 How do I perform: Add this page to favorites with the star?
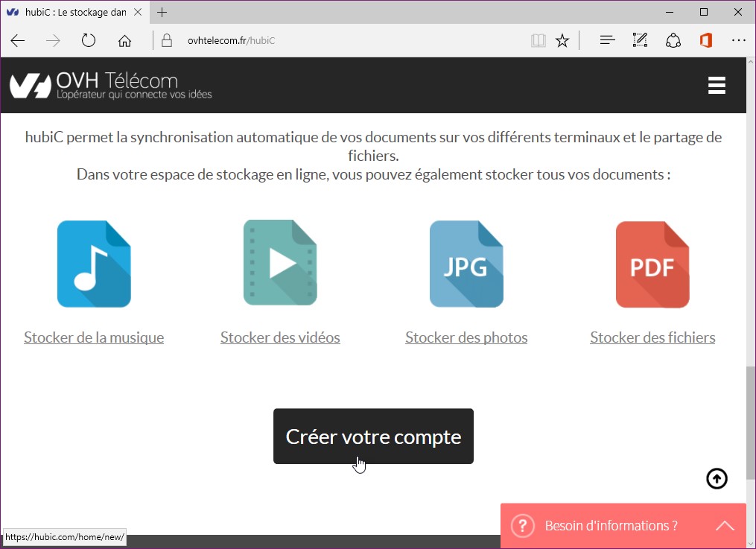point(562,40)
